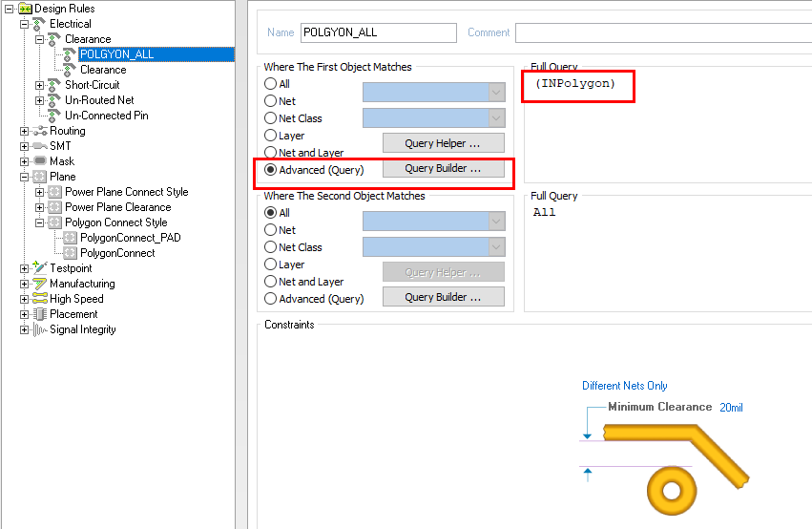Viewport: 812px width, 529px height.
Task: Click the Manufacturing category icon
Action: pyautogui.click(x=39, y=284)
